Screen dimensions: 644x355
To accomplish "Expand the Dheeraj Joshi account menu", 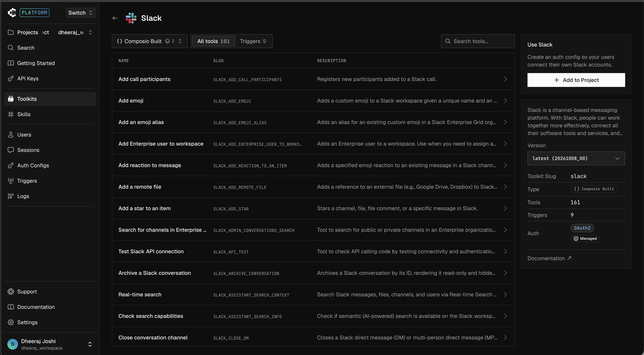I will point(90,344).
